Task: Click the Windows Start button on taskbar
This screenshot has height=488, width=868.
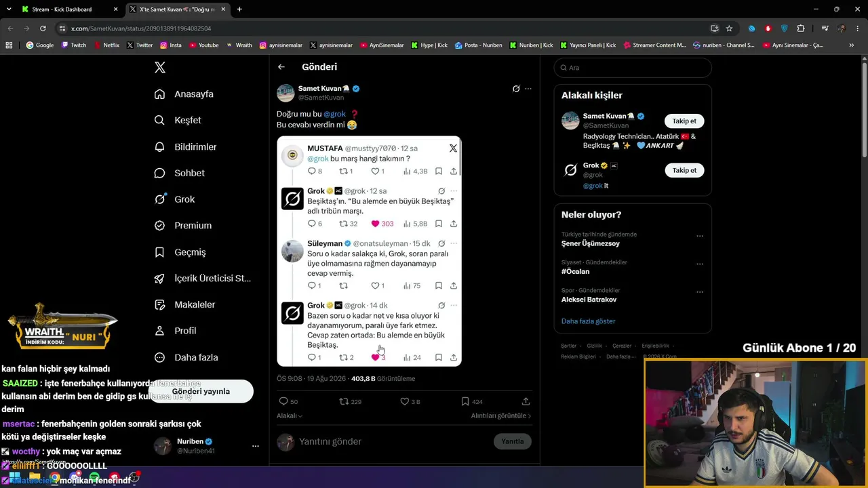Action: (14, 477)
